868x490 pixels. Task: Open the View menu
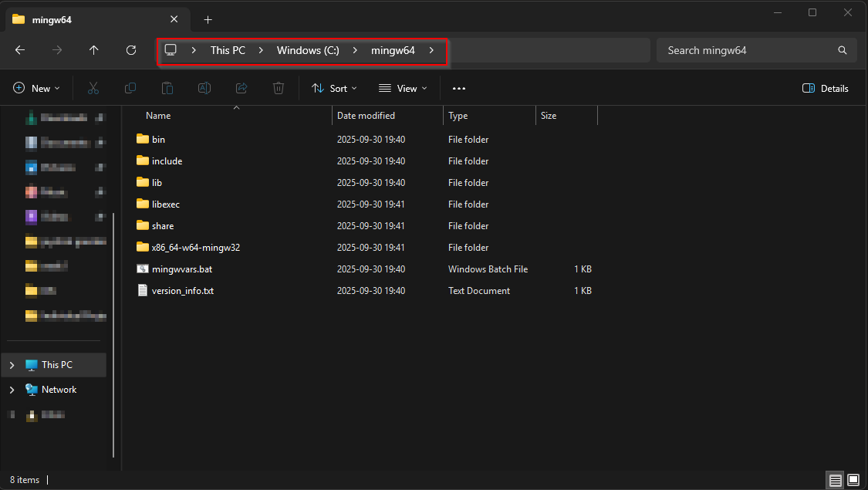403,89
